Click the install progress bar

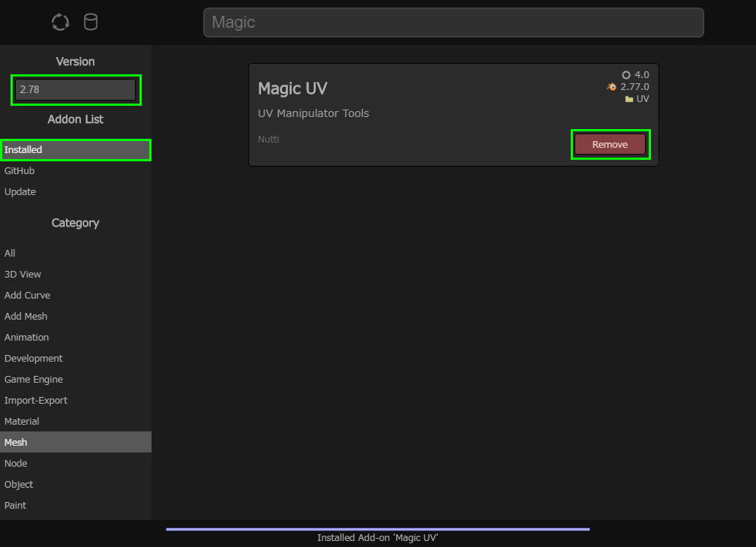378,529
